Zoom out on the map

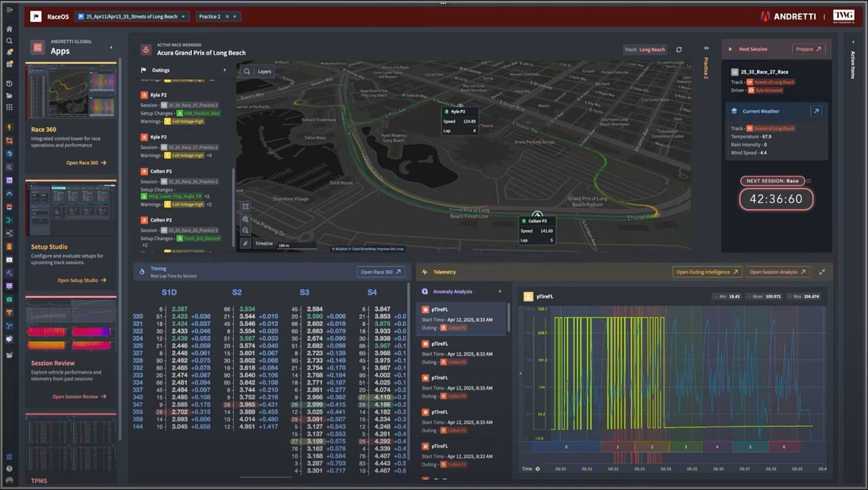click(x=246, y=231)
